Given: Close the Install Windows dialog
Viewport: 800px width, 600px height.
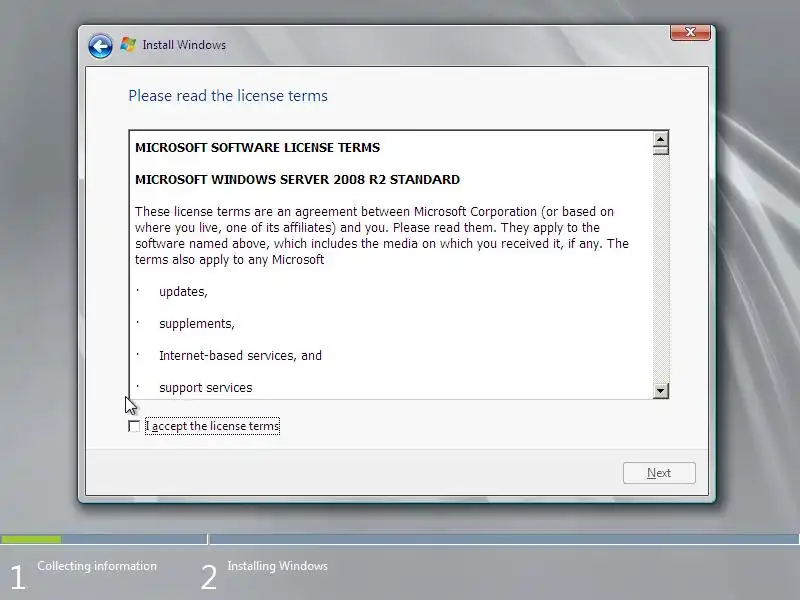Looking at the screenshot, I should tap(690, 32).
